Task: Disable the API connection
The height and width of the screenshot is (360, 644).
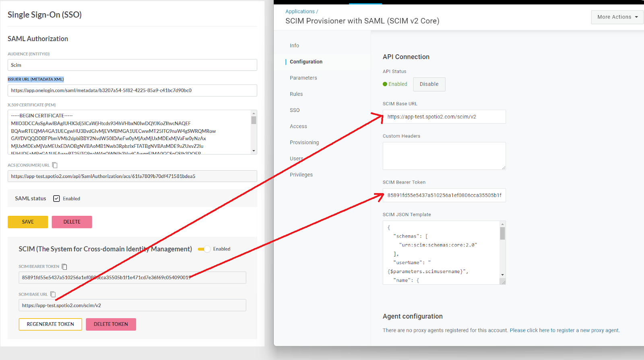Action: [429, 84]
